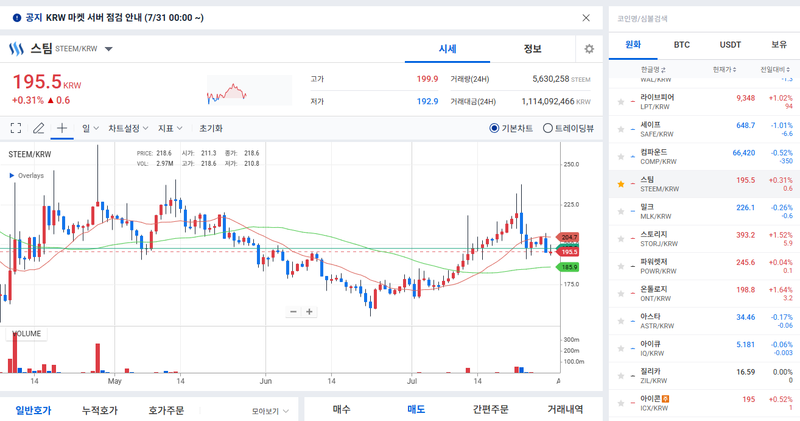
Task: Open the 차트설정 dropdown
Action: (x=128, y=128)
